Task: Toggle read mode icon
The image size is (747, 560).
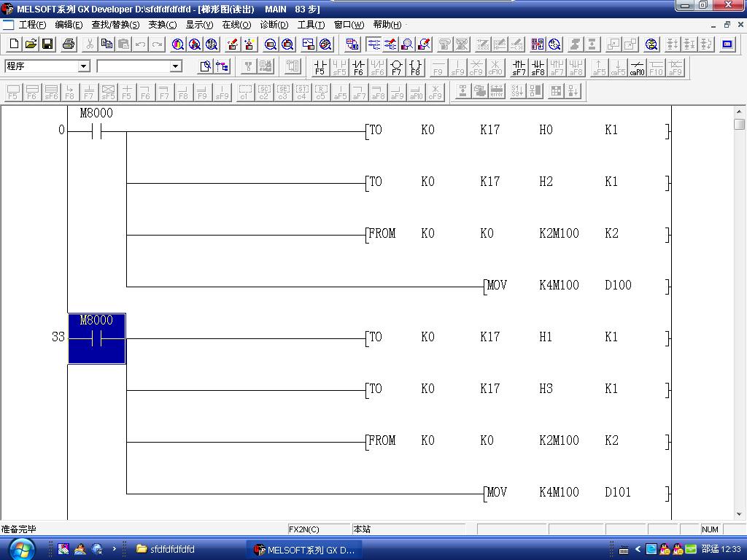Action: [373, 44]
